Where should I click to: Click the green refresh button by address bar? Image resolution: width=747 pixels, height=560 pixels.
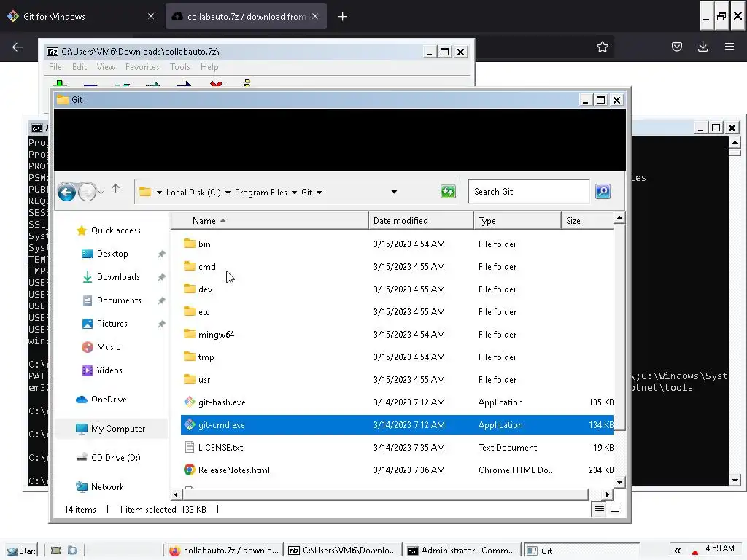(448, 192)
